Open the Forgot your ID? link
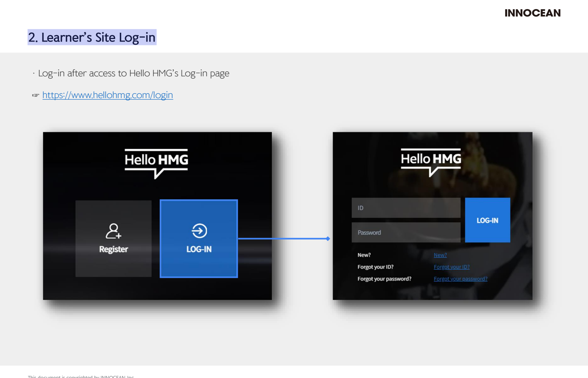This screenshot has width=588, height=378. click(x=451, y=267)
